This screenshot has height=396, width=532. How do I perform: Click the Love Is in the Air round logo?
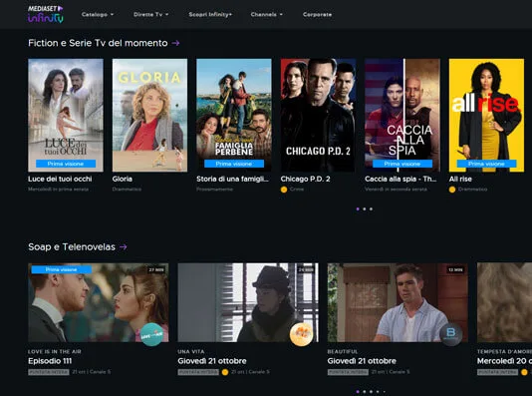click(x=151, y=334)
